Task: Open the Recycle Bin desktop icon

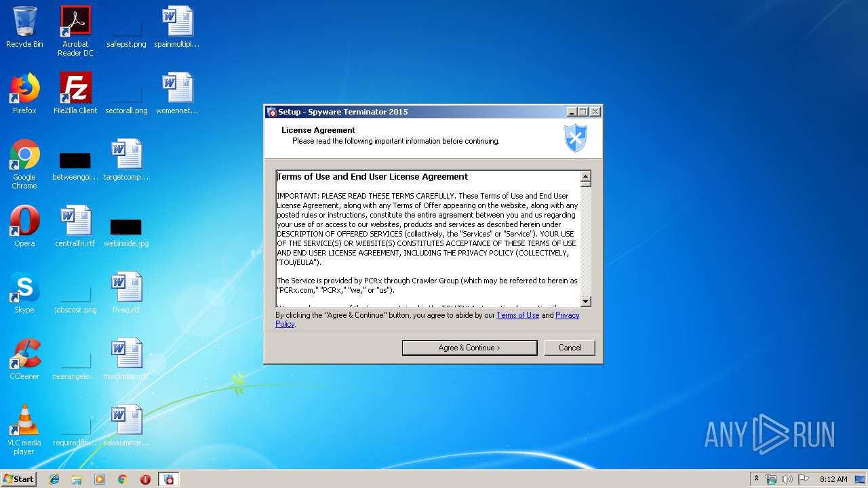Action: point(24,27)
